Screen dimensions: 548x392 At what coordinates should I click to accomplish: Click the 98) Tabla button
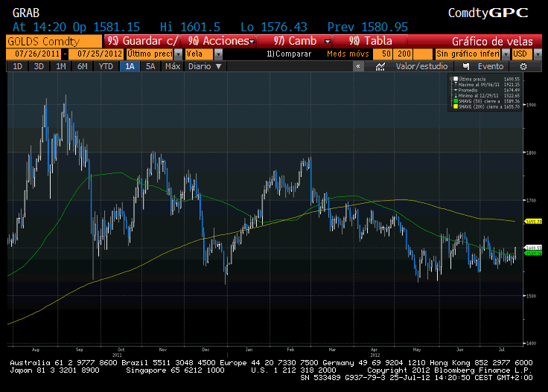click(x=370, y=41)
